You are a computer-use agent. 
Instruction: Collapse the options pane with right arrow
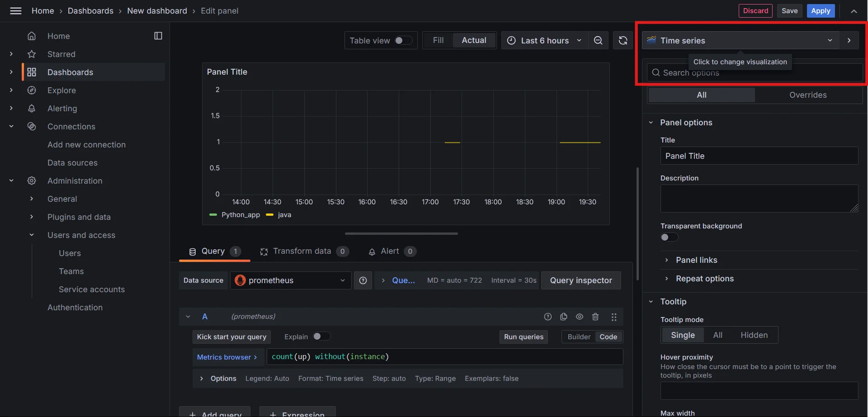tap(849, 40)
